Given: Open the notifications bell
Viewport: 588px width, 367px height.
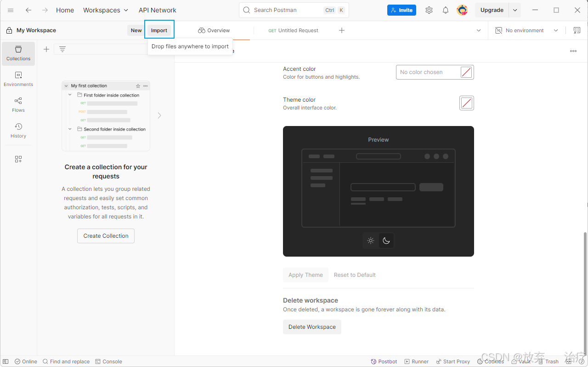Looking at the screenshot, I should (446, 10).
